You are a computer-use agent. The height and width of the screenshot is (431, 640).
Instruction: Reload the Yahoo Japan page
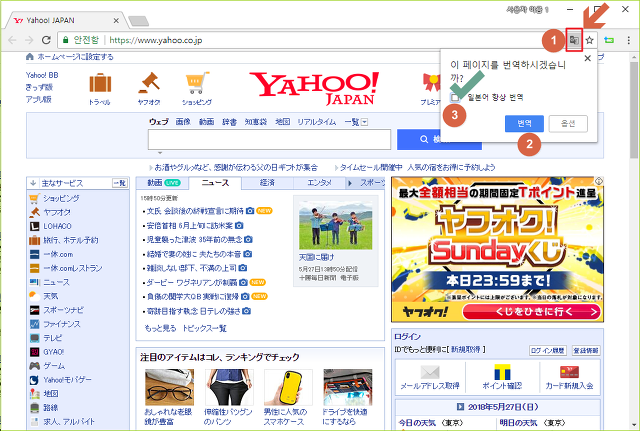pos(46,40)
